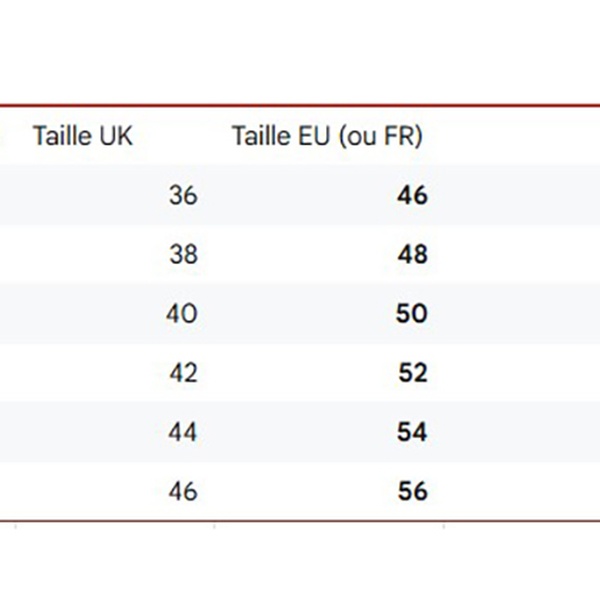Pick the bold EU size 54 cell
The width and height of the screenshot is (600, 600).
point(412,432)
